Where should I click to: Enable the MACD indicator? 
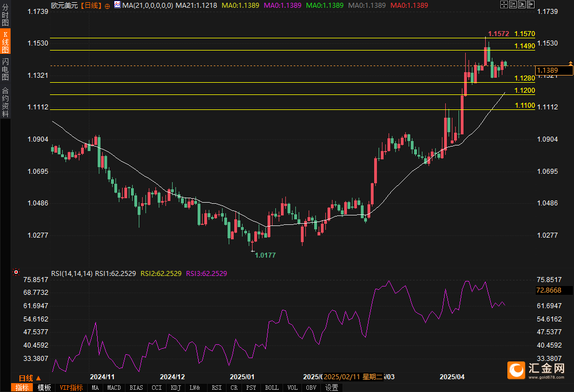pyautogui.click(x=114, y=388)
